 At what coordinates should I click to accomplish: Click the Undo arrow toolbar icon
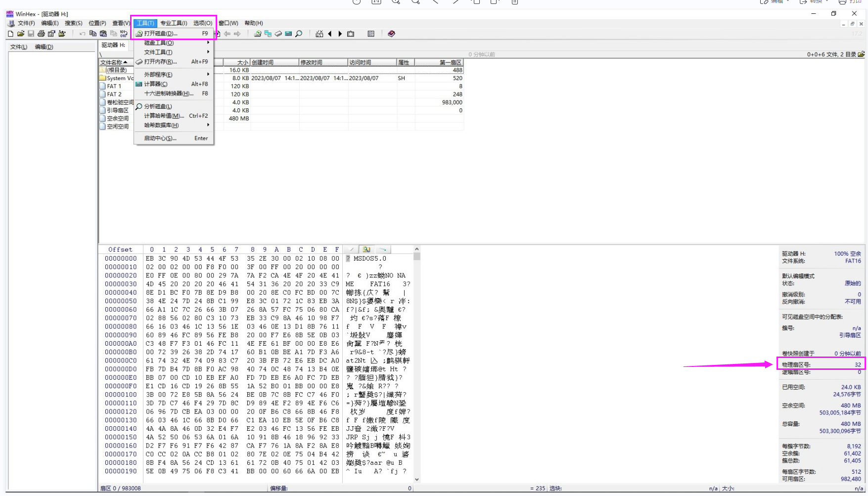[x=82, y=34]
